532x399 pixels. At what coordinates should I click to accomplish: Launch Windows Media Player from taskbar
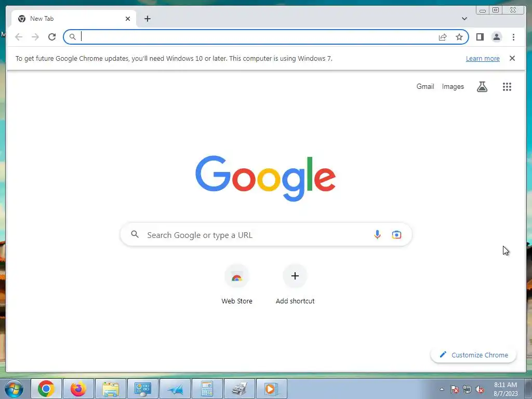[271, 389]
